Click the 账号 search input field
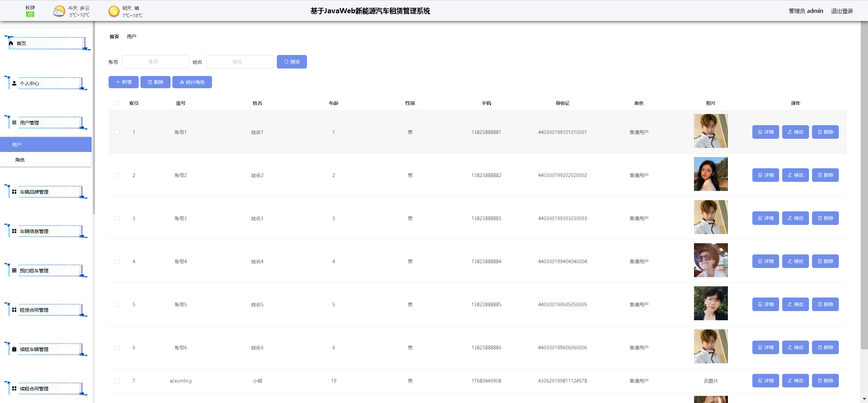 [x=156, y=62]
